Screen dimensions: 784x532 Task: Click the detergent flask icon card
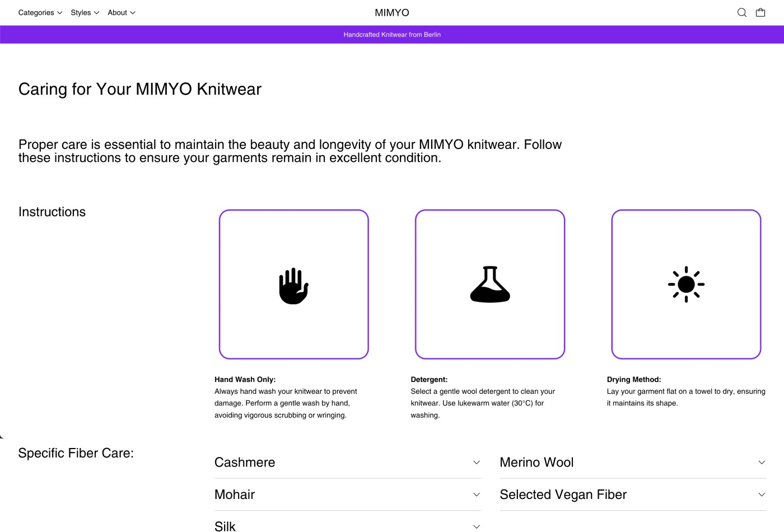(490, 284)
